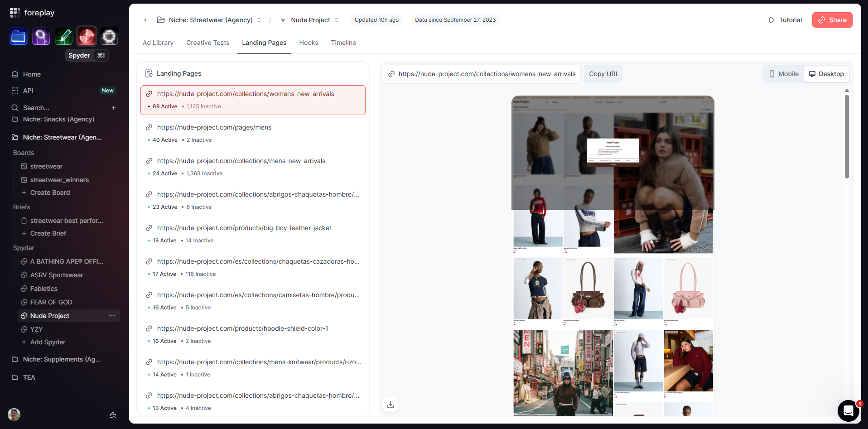Open the green Briefs pen app icon

[64, 37]
